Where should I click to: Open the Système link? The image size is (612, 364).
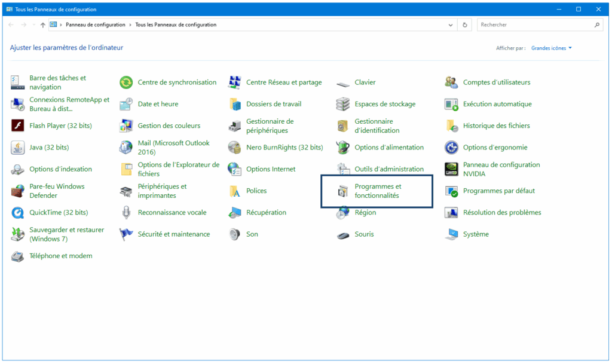(x=476, y=234)
